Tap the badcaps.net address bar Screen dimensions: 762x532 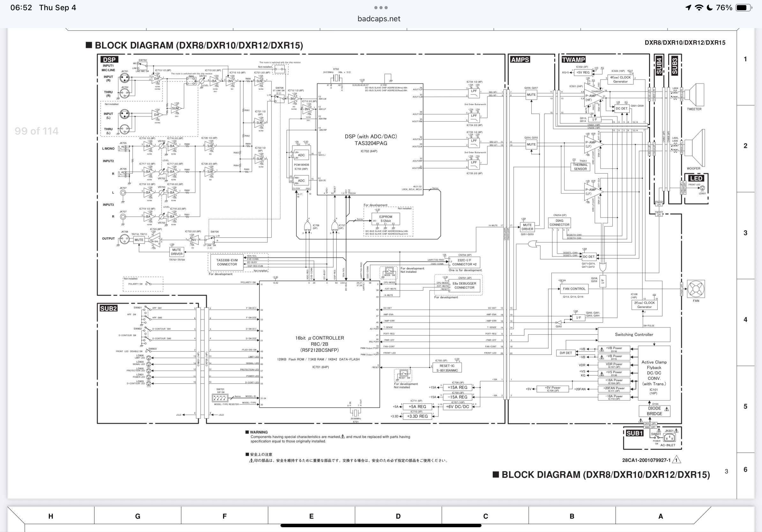[x=379, y=19]
